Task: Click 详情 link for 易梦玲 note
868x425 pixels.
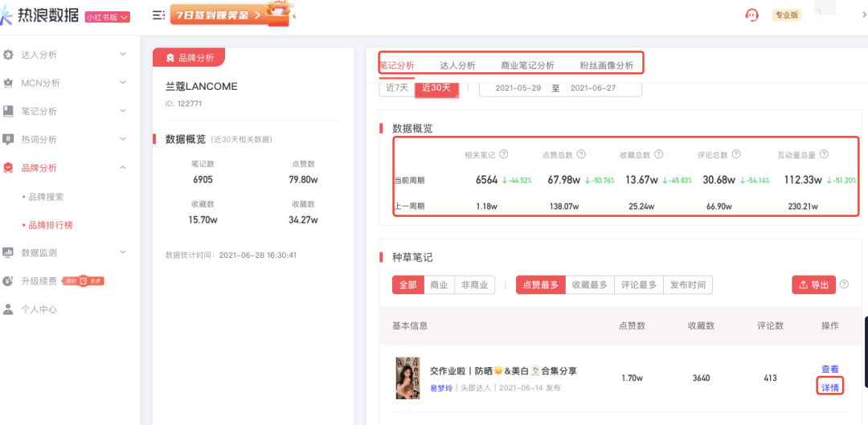Action: (829, 386)
